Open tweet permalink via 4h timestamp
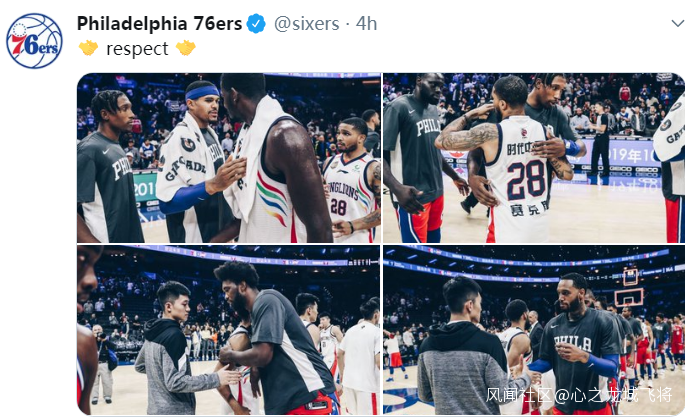Screen dimensions: 685x418 click(x=367, y=24)
